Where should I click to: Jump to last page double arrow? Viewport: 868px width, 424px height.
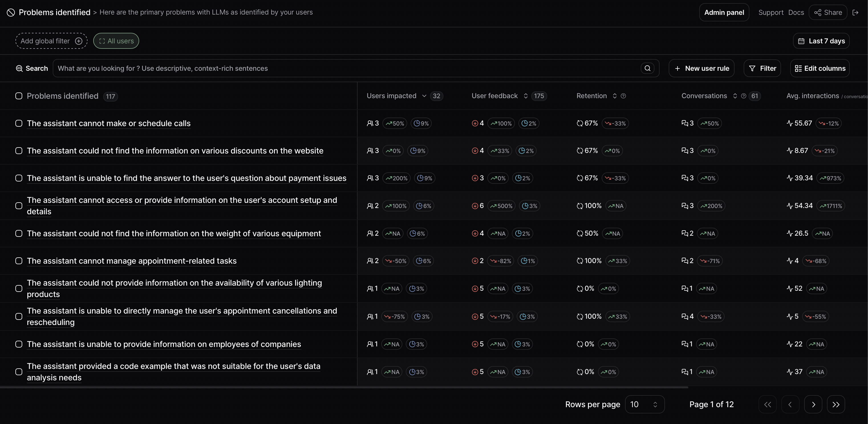tap(836, 404)
